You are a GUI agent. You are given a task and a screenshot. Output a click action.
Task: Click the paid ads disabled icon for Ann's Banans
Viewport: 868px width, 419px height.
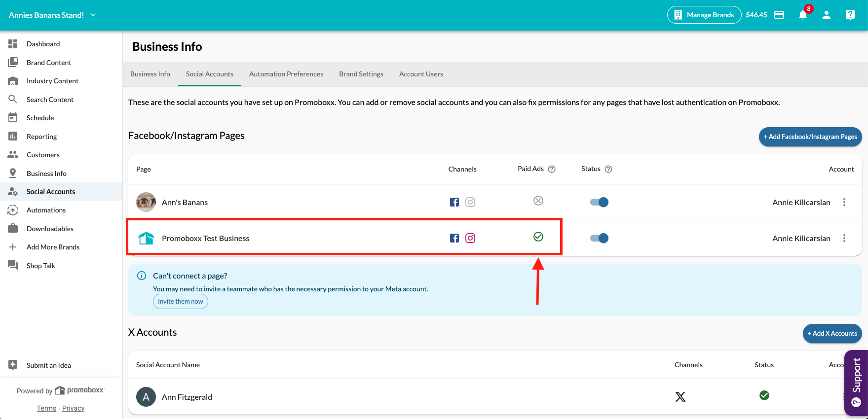point(538,201)
